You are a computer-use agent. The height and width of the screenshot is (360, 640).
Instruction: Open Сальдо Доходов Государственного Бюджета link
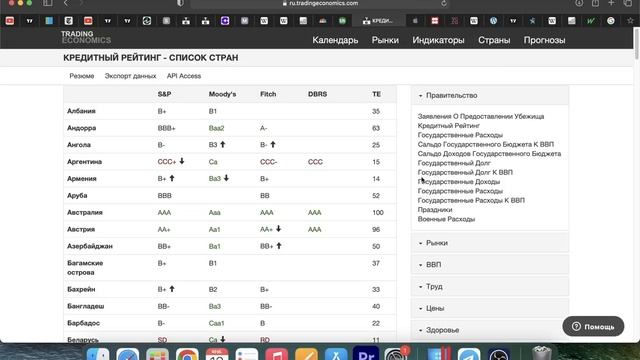click(x=489, y=154)
